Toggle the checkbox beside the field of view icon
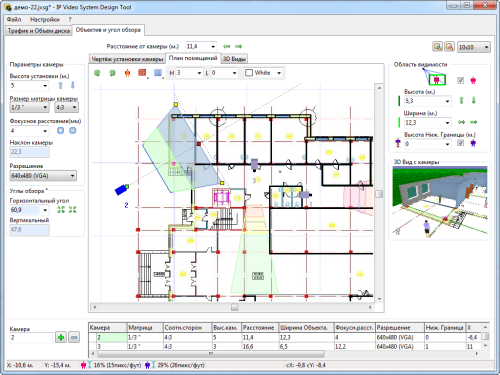This screenshot has height=375, width=500. (460, 80)
